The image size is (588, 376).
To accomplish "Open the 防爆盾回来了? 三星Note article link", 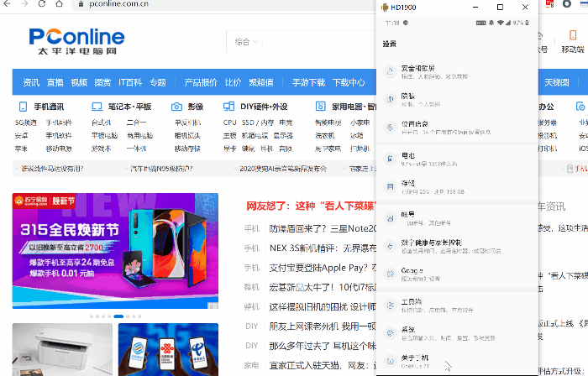I will 323,228.
